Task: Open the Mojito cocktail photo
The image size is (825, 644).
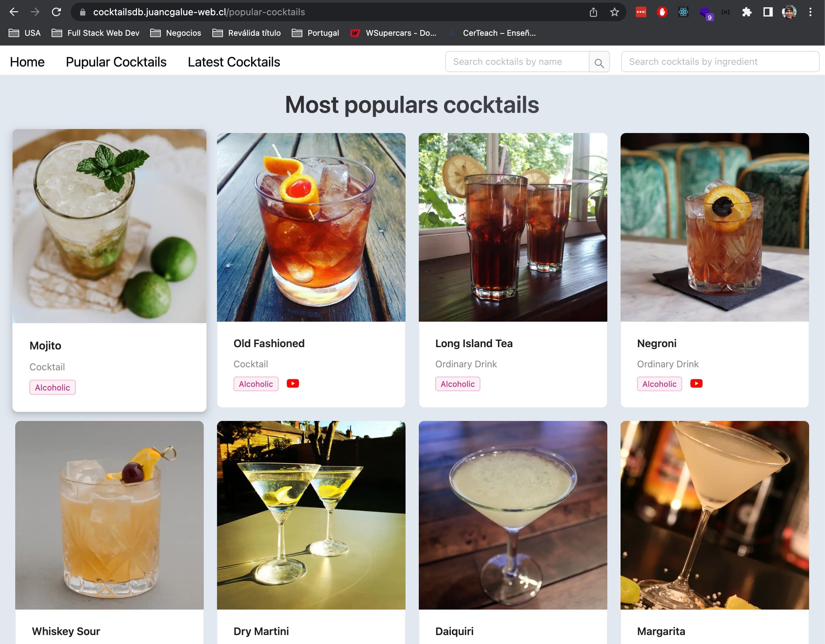Action: [x=109, y=226]
